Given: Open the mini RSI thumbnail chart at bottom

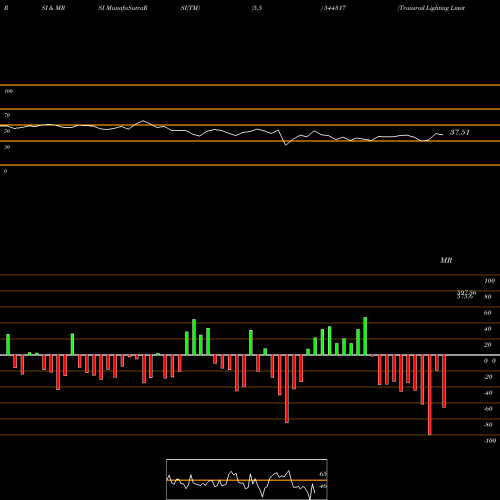Looking at the screenshot, I should coord(247,479).
